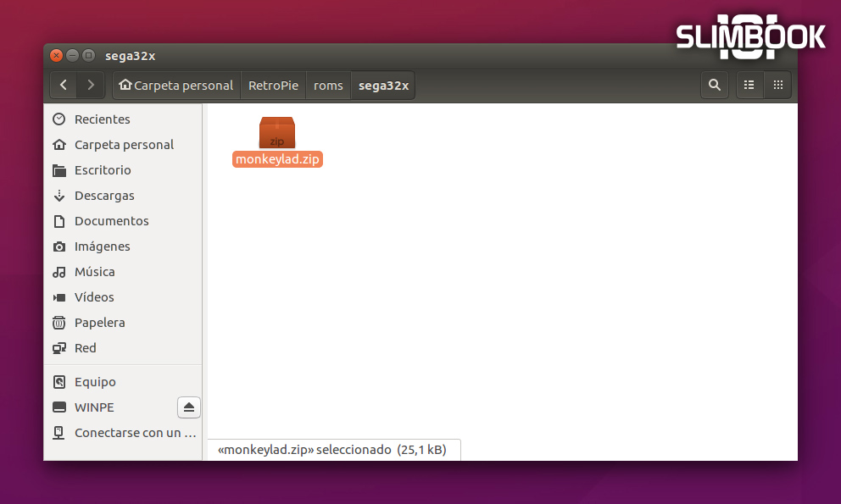841x504 pixels.
Task: Open the Papelera trash location
Action: pyautogui.click(x=99, y=323)
